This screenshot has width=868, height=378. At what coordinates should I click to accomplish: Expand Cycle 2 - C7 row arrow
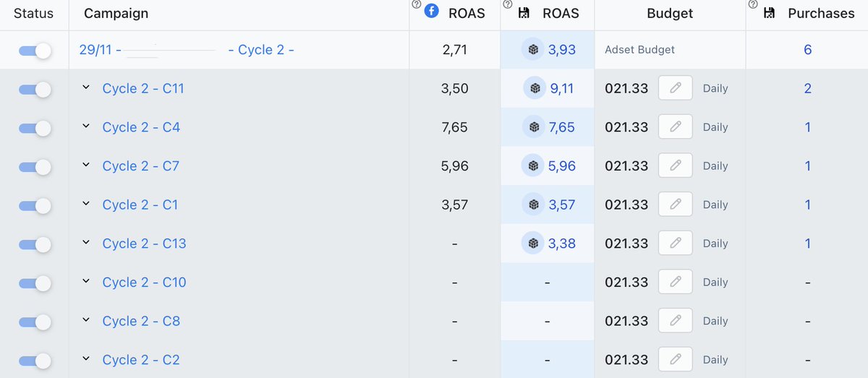[x=85, y=165]
